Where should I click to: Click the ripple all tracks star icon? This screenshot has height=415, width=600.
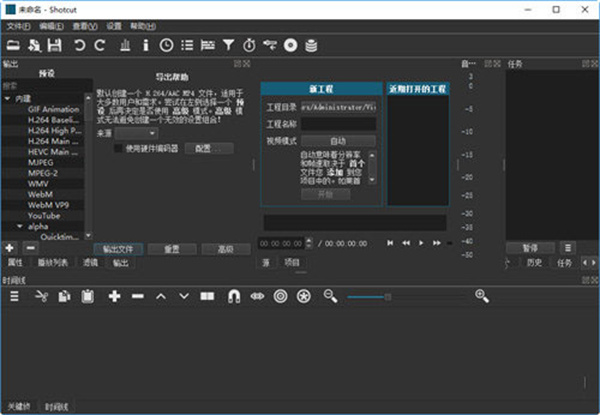click(303, 296)
